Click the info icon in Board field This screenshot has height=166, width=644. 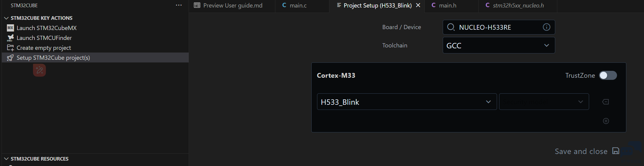pos(547,27)
